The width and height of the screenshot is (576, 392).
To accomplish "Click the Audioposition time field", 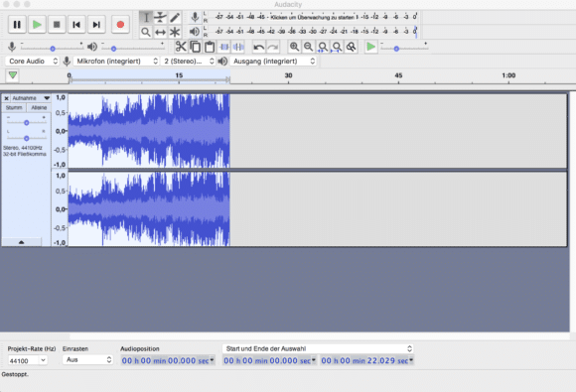I will coord(168,360).
